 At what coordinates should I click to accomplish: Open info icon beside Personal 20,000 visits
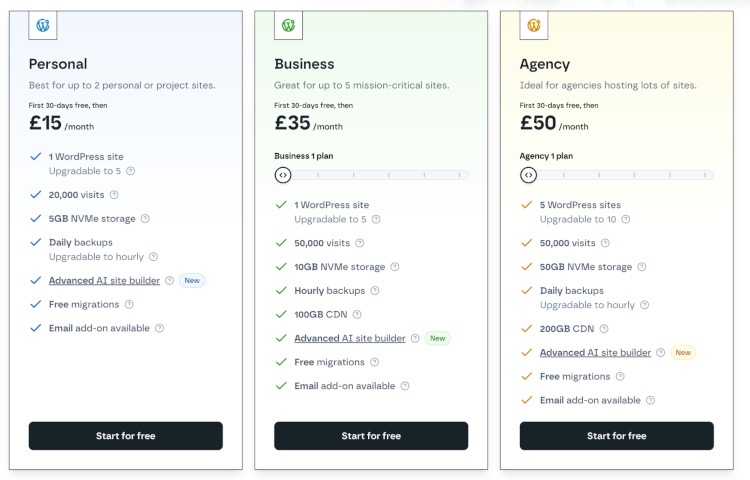pyautogui.click(x=114, y=195)
